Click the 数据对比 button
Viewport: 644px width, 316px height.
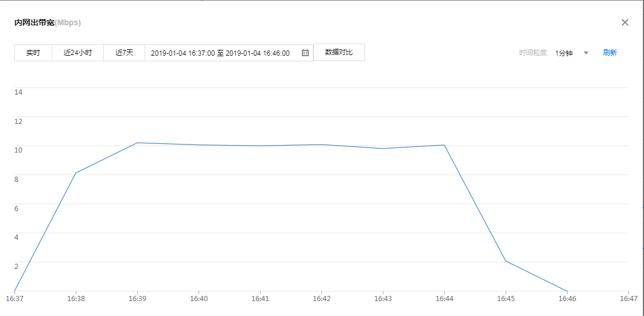(339, 52)
